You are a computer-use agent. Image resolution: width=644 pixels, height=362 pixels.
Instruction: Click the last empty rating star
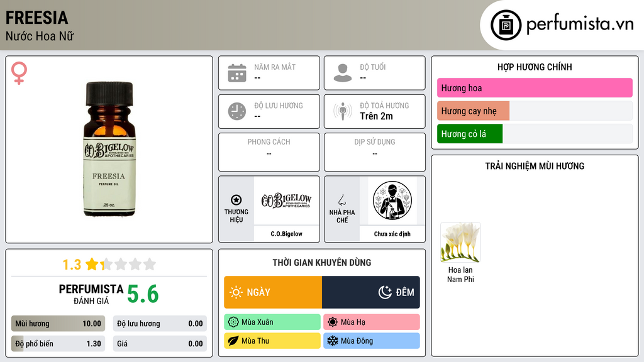point(150,264)
